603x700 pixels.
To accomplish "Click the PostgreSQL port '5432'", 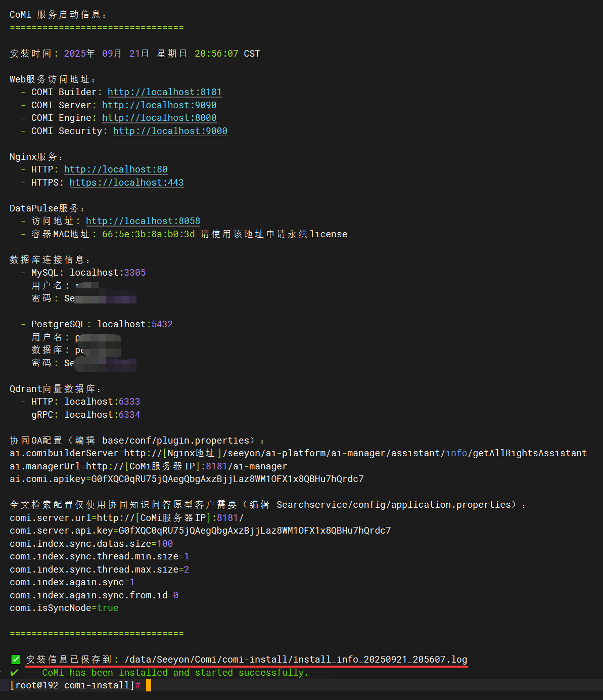I will coord(162,324).
